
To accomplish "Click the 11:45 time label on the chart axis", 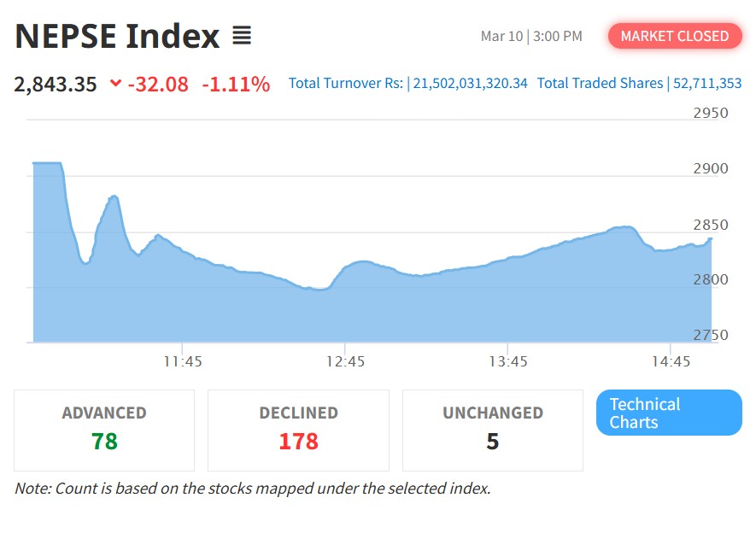I will (183, 361).
